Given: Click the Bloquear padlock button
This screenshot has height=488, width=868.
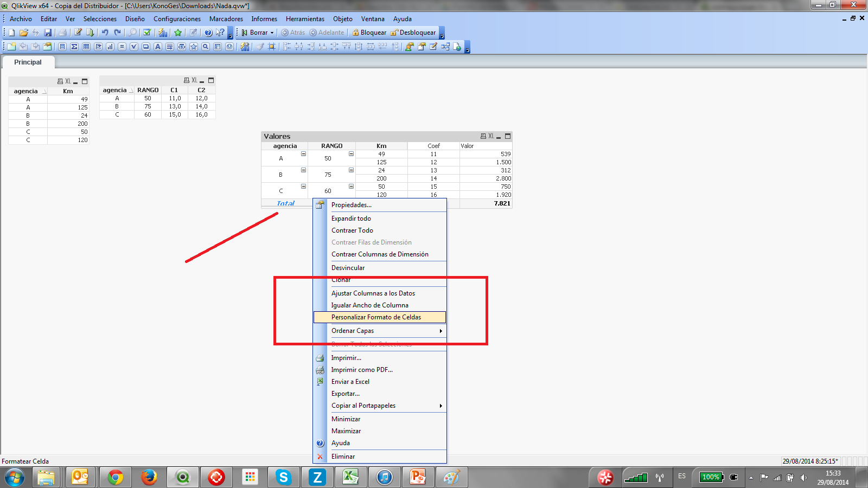Looking at the screenshot, I should point(369,33).
